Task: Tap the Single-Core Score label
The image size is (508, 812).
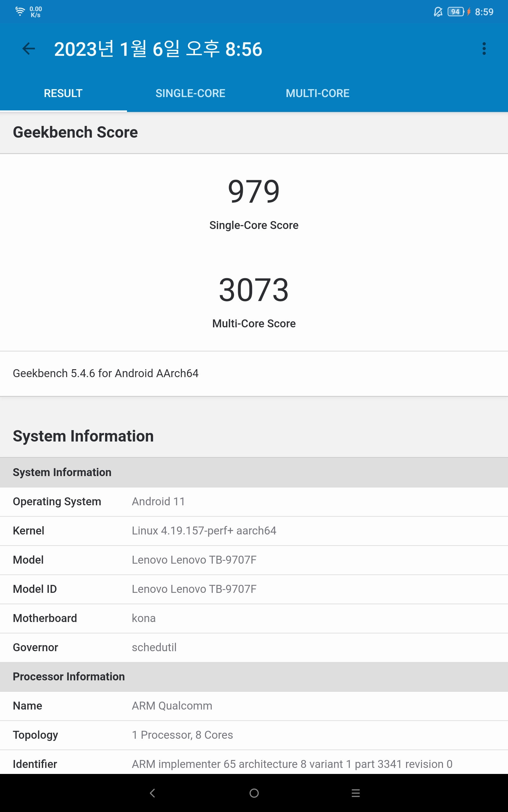Action: tap(254, 225)
